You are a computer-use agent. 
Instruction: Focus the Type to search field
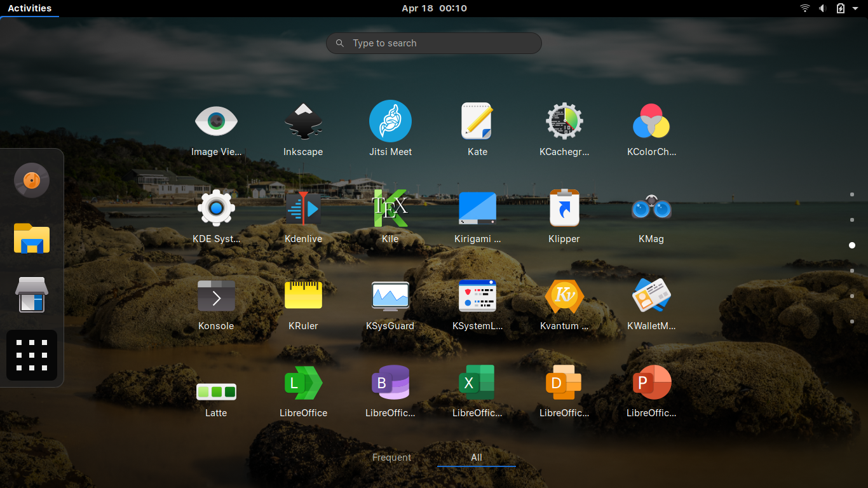(434, 43)
